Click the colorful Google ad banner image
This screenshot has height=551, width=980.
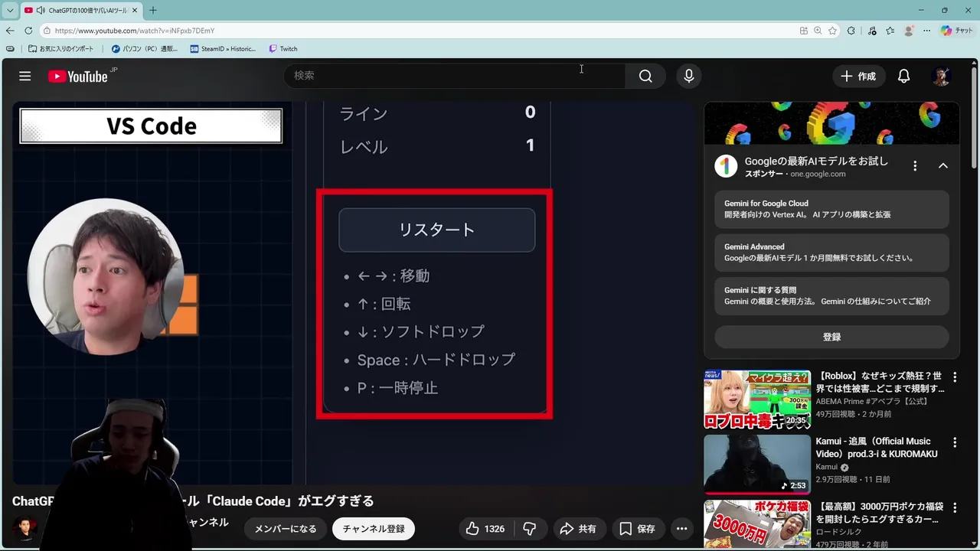tap(831, 123)
